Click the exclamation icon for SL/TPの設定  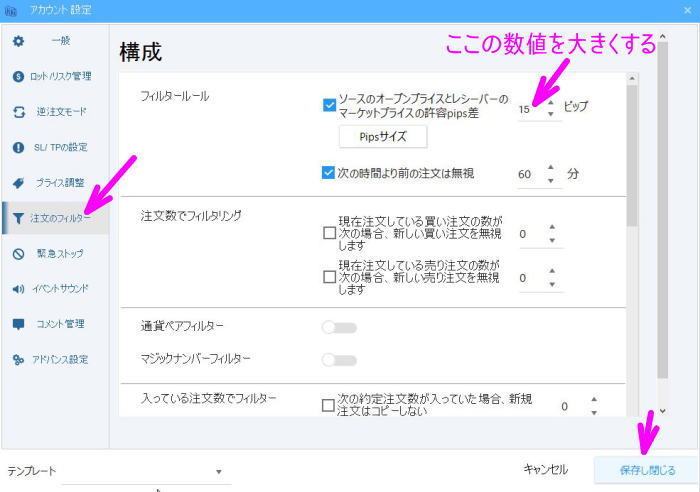coord(18,147)
